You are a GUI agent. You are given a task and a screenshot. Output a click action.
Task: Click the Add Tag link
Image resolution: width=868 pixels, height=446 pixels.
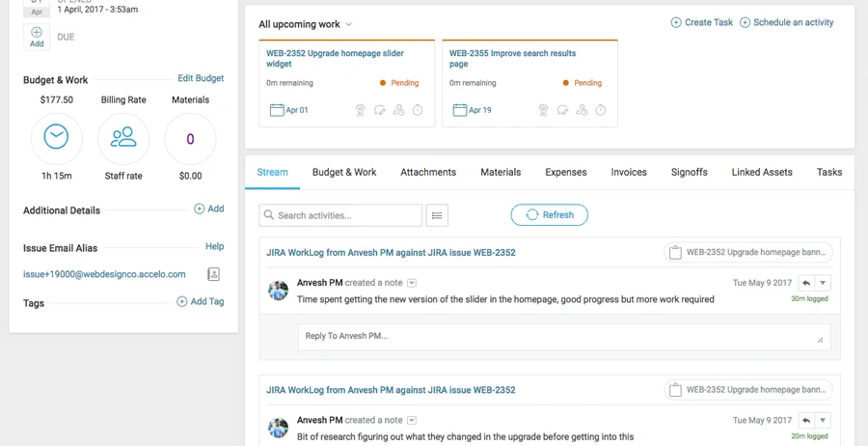(x=201, y=302)
